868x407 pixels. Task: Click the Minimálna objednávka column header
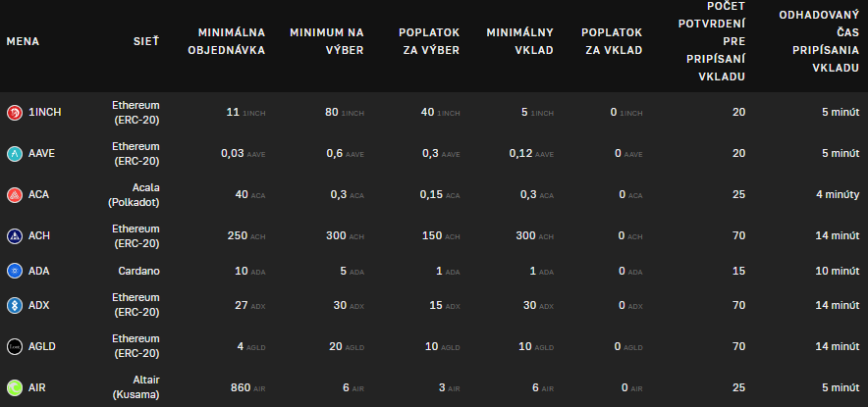tap(226, 41)
